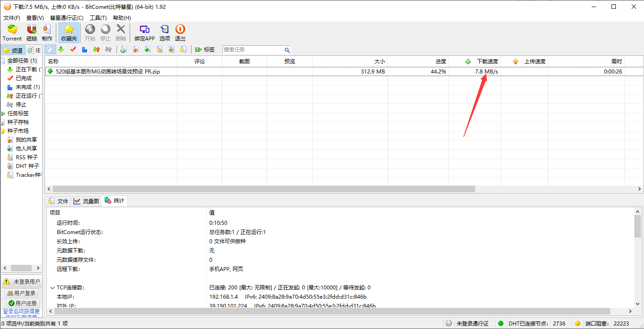
Task: Click the RSS filter icon in toolbar
Action: [160, 50]
